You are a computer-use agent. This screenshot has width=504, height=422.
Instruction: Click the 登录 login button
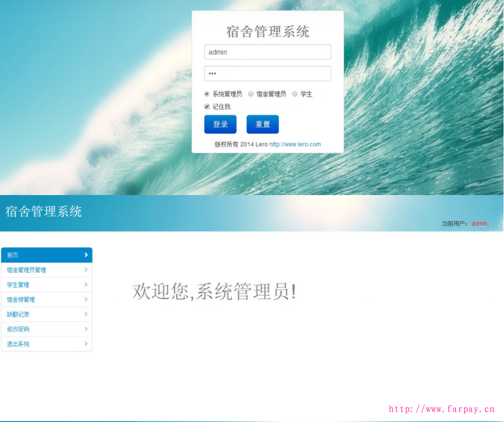point(220,124)
